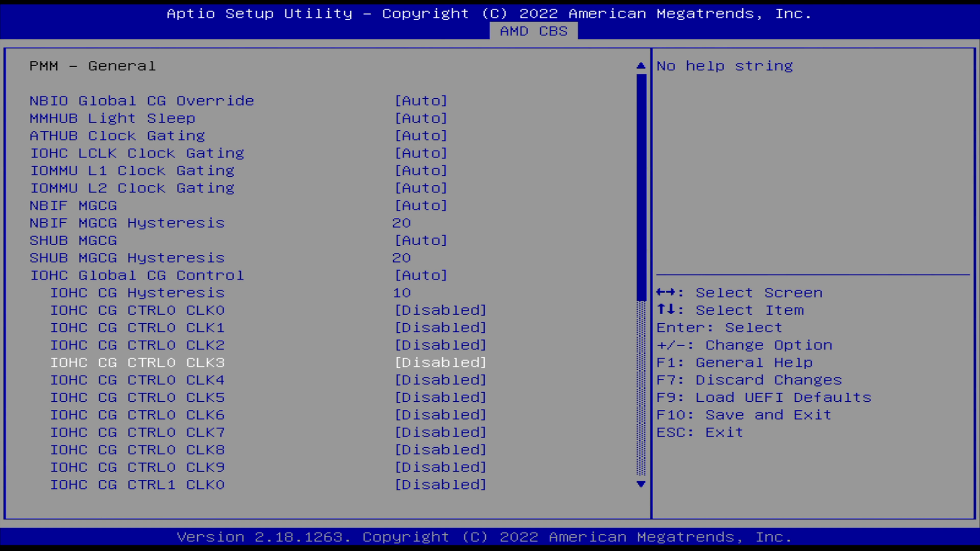Viewport: 980px width, 551px height.
Task: Edit IOHC CG Hysteresis value 10
Action: 402,293
